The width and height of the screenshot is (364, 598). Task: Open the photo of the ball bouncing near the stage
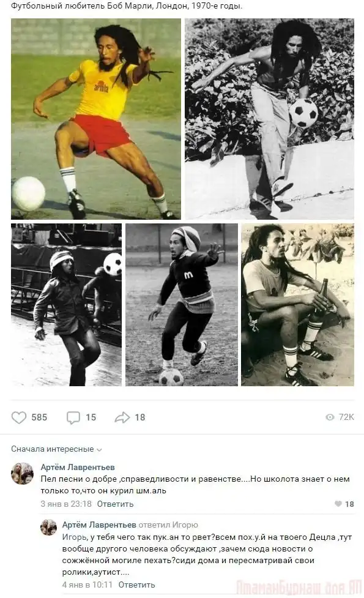click(x=66, y=305)
